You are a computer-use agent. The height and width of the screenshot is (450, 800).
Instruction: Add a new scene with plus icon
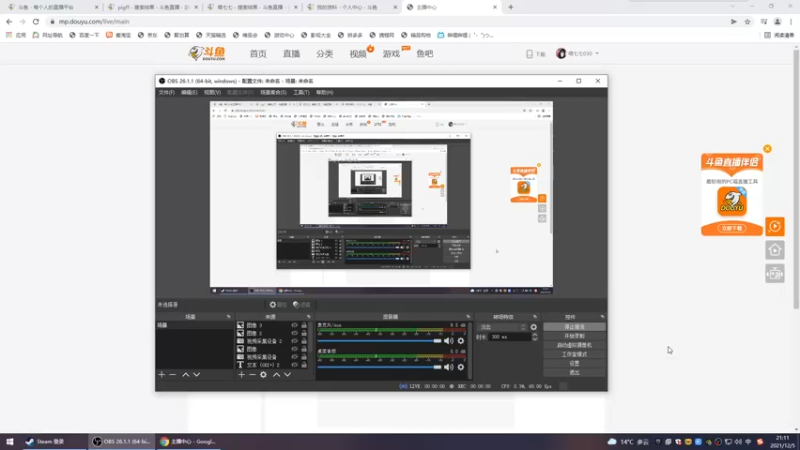coord(162,374)
